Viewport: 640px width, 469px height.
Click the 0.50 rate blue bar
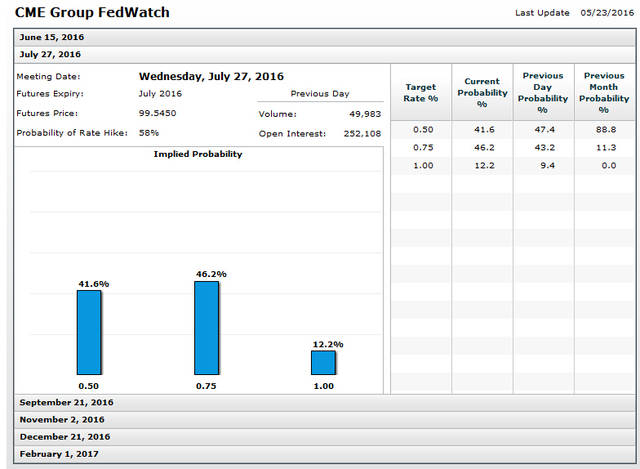tap(89, 332)
